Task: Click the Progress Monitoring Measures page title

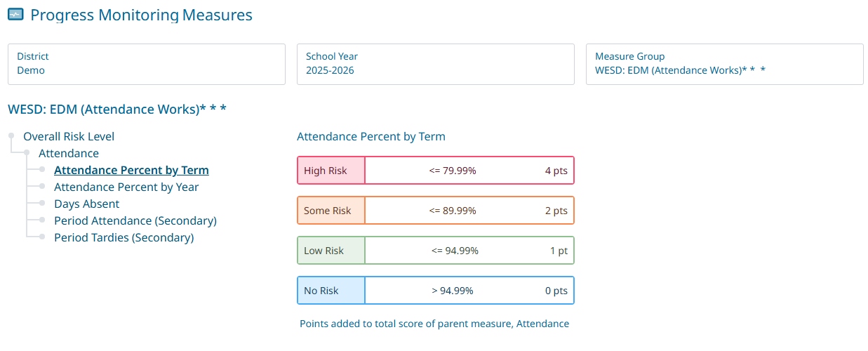Action: (x=141, y=14)
